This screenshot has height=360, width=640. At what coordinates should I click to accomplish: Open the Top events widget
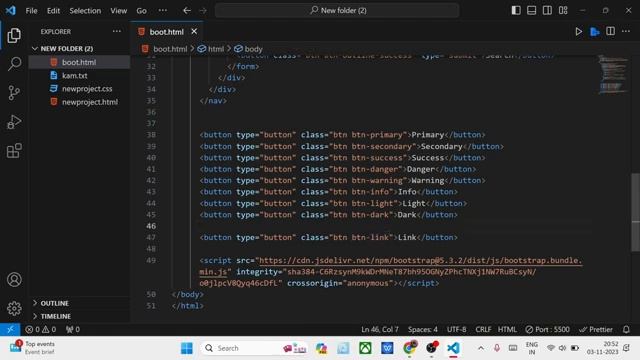(32, 348)
